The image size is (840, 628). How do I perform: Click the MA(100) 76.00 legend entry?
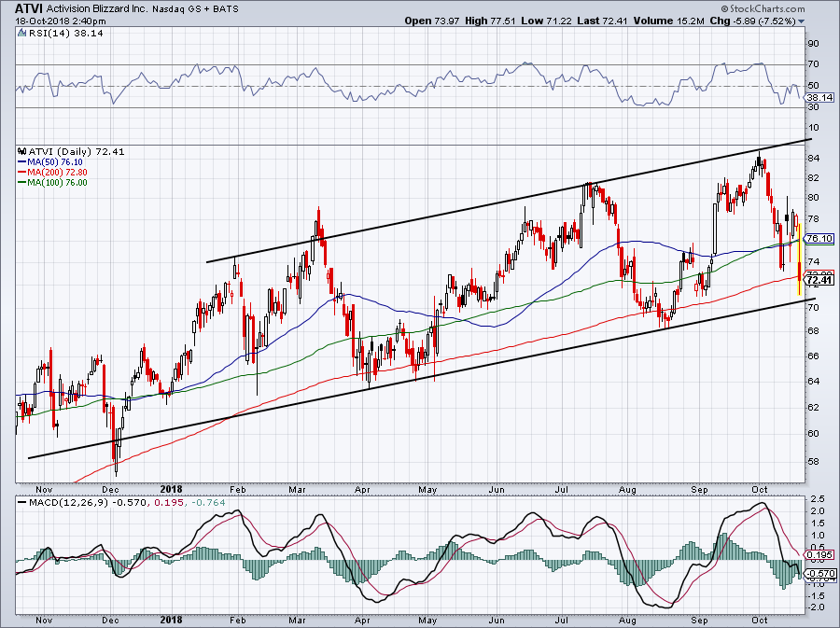(57, 182)
